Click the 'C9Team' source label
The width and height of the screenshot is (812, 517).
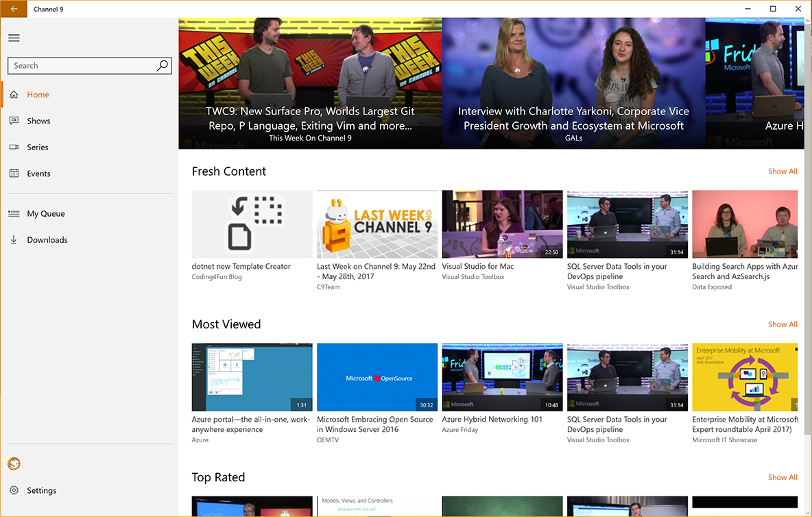[329, 287]
